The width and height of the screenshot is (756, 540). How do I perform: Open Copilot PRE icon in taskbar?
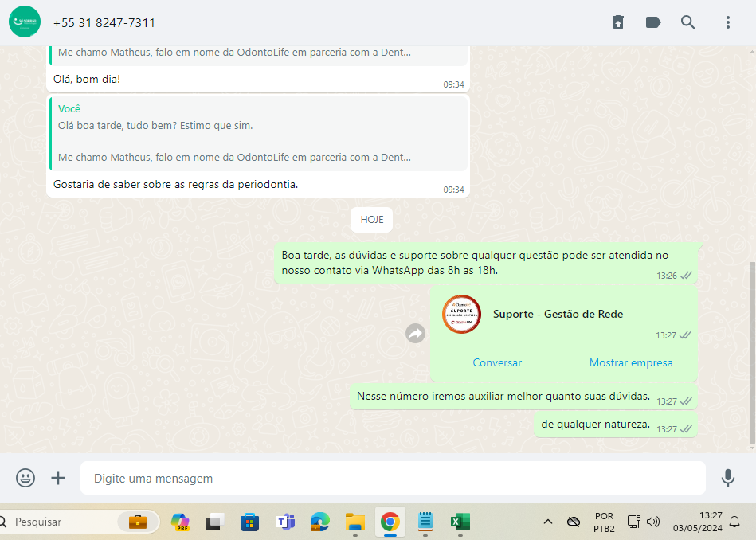180,522
